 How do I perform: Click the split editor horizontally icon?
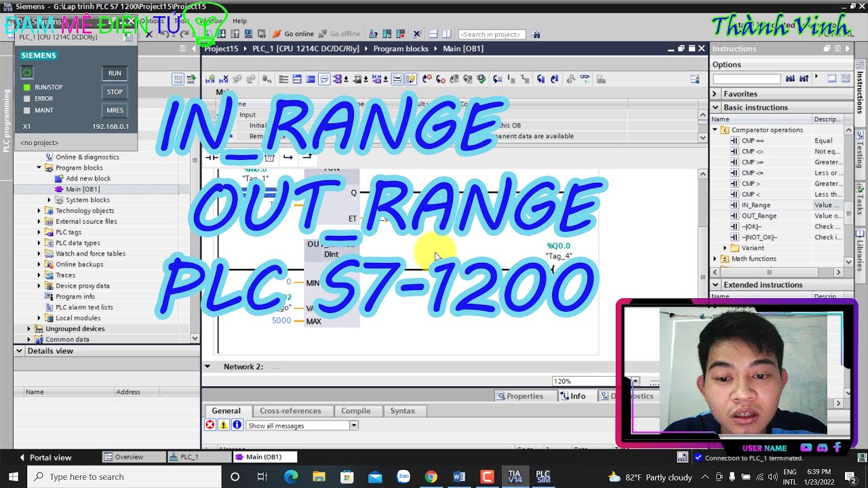coord(433,34)
